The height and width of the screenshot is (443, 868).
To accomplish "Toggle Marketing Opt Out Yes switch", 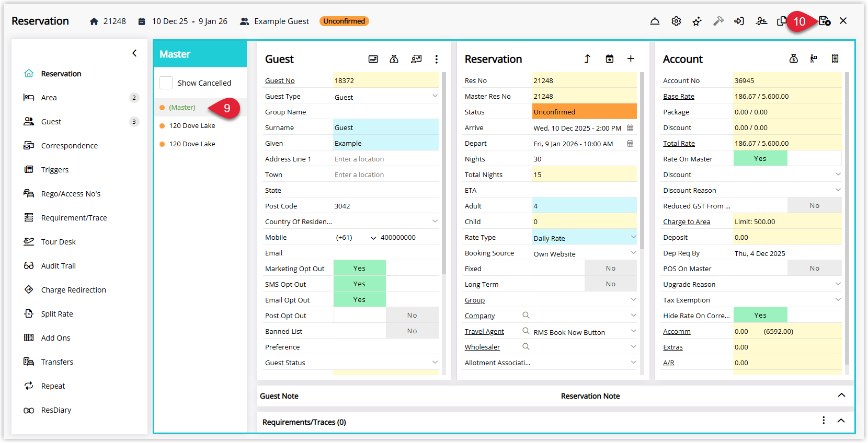I will [360, 268].
